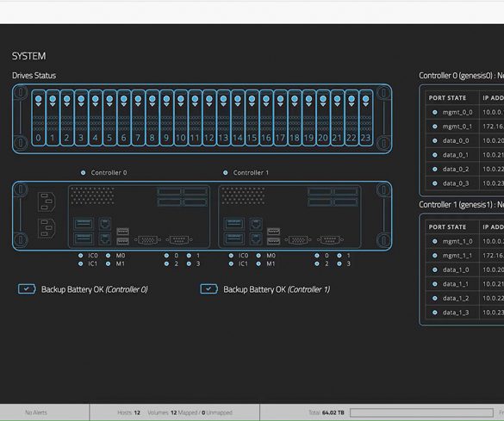Select the data_0_0 port row
This screenshot has height=421, width=504.
point(464,140)
